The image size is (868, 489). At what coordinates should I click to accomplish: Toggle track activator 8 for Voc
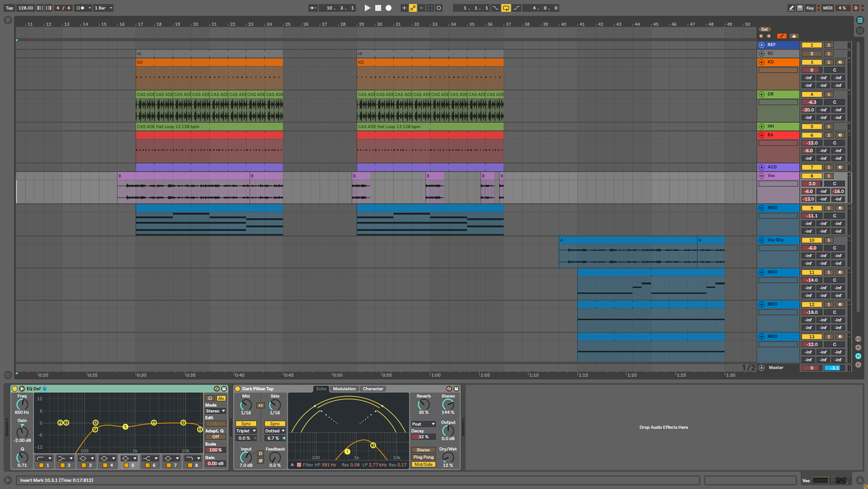click(812, 176)
